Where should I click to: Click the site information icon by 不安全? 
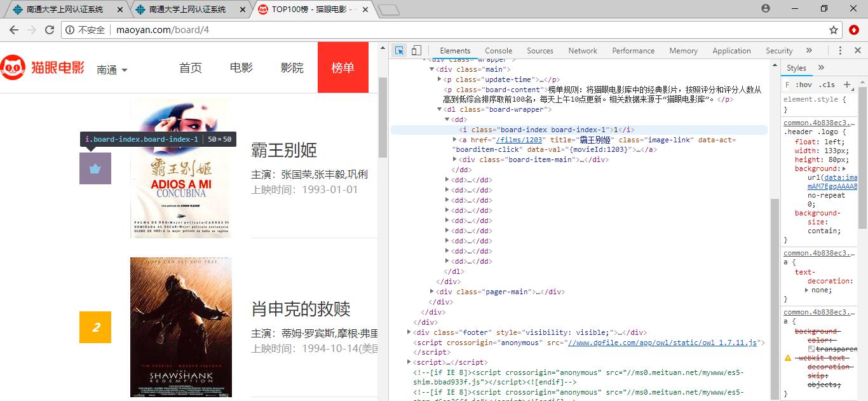pyautogui.click(x=70, y=30)
